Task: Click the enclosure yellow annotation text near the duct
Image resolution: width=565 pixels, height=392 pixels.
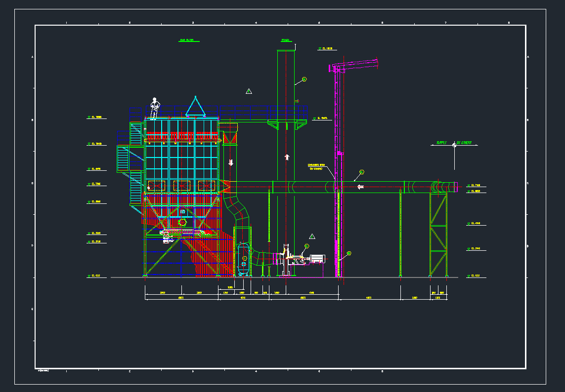Action: (316, 167)
